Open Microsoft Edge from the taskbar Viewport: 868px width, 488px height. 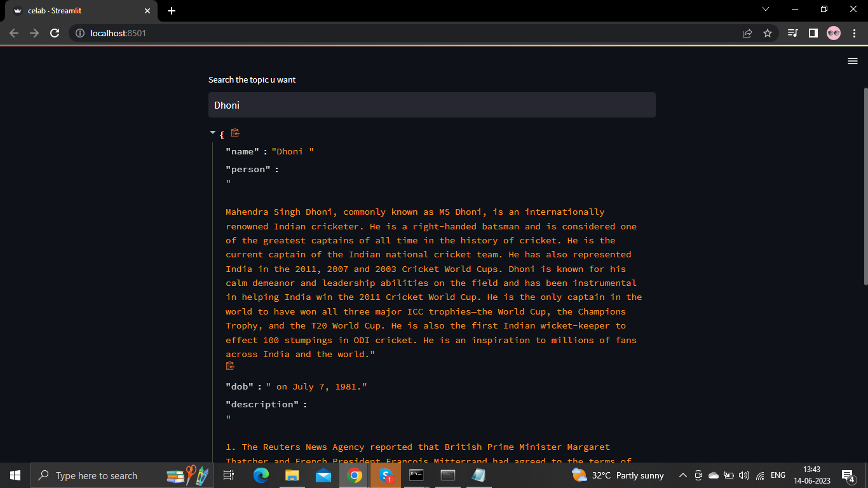261,475
